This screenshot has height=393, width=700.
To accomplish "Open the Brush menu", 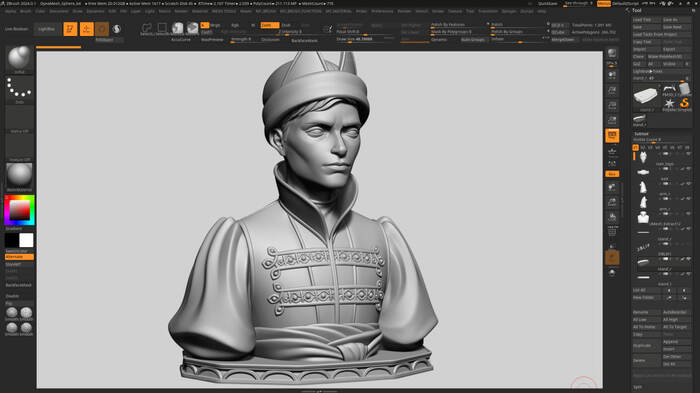I will point(25,11).
